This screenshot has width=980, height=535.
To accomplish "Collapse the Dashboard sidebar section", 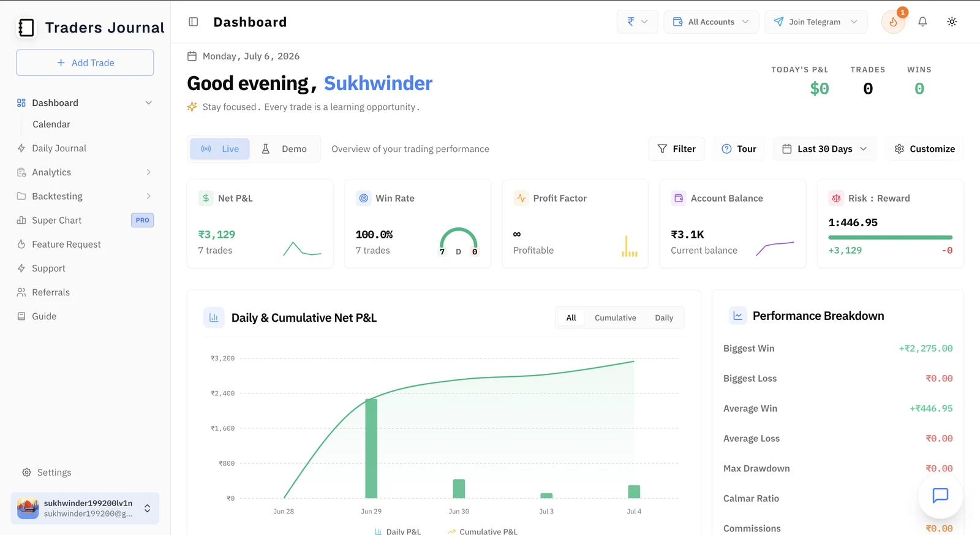I will point(148,103).
